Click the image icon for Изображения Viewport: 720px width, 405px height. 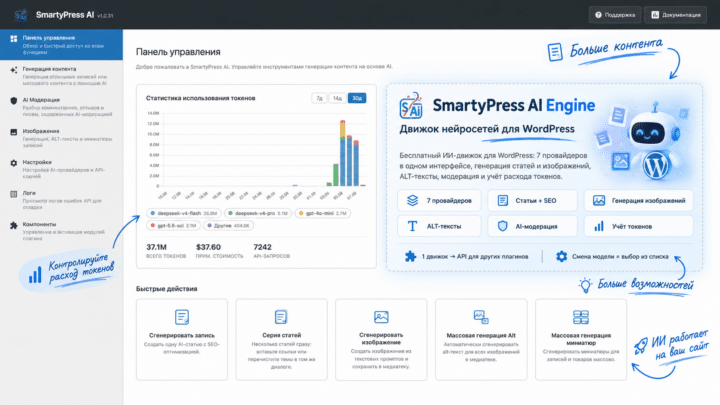14,132
